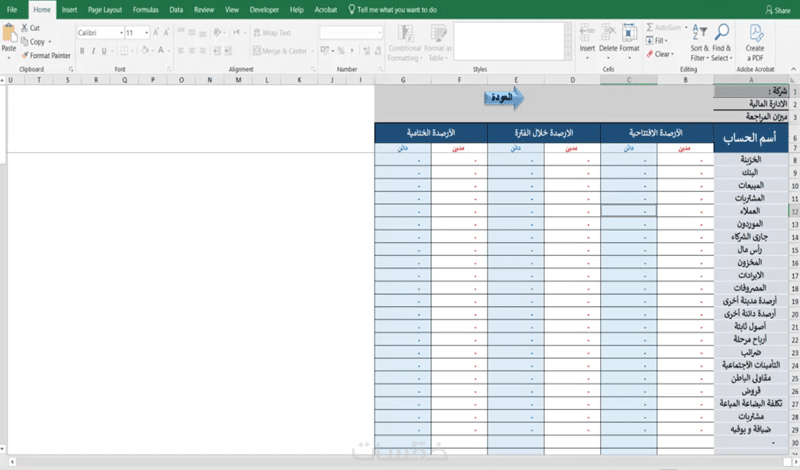This screenshot has height=470, width=800.
Task: Toggle Wrap Text
Action: (x=272, y=32)
